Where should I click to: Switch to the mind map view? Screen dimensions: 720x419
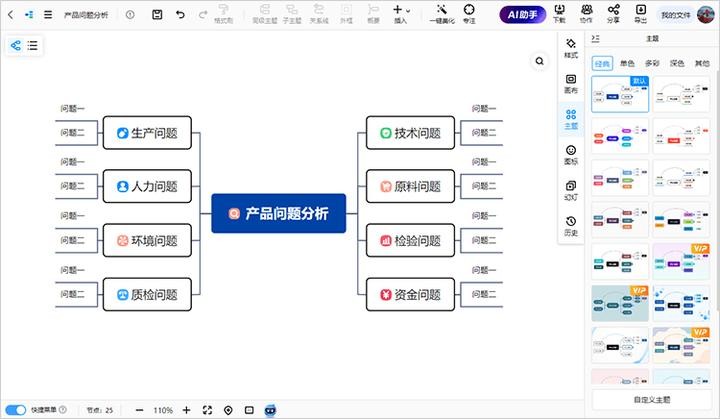(x=16, y=46)
